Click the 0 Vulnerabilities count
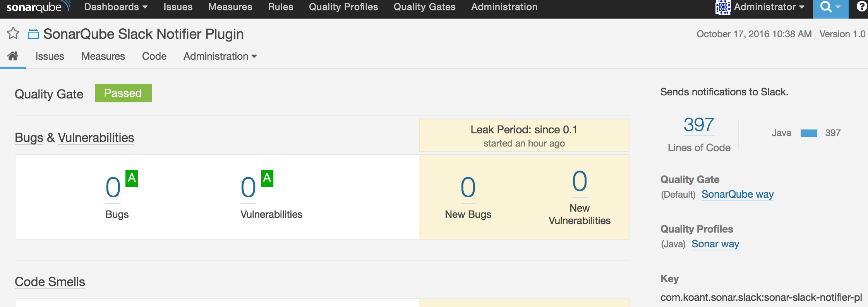 tap(248, 188)
